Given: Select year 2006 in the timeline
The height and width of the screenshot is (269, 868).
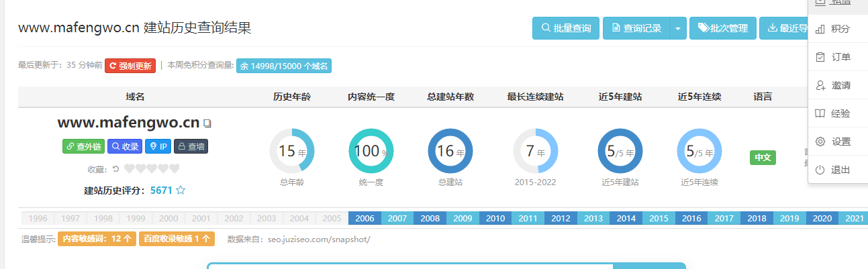Looking at the screenshot, I should pos(365,218).
